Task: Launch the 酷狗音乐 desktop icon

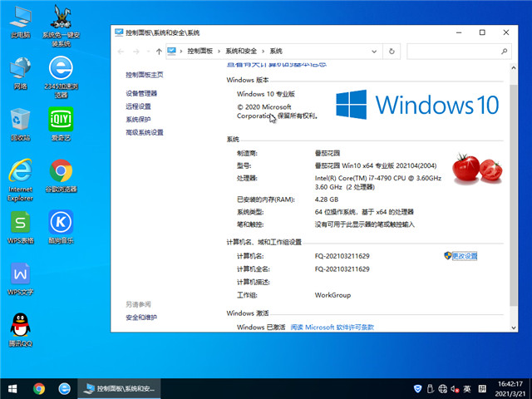Action: 61,227
